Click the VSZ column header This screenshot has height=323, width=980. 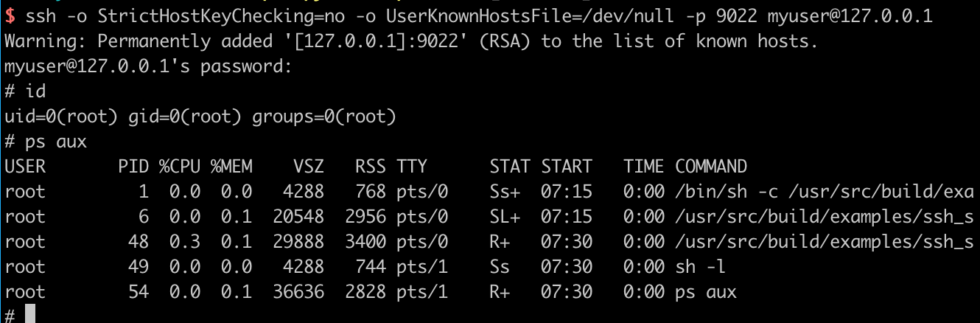[308, 167]
